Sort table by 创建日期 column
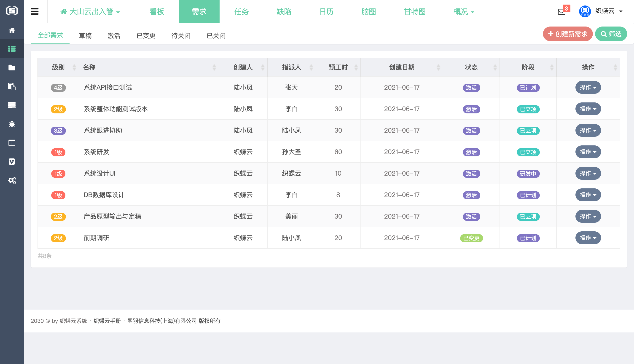The image size is (634, 364). pos(401,67)
